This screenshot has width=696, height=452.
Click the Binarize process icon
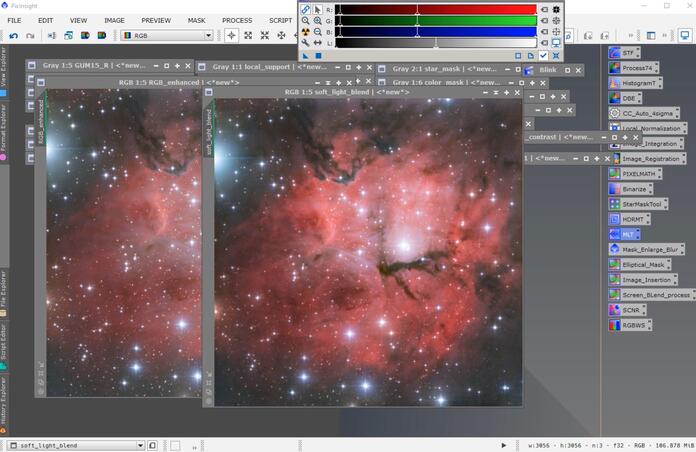pyautogui.click(x=630, y=189)
